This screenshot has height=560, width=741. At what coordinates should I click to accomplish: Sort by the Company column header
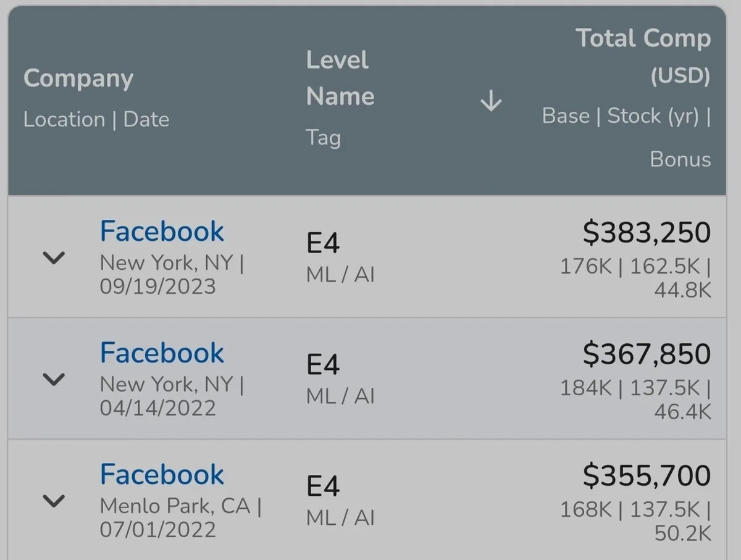pos(78,78)
